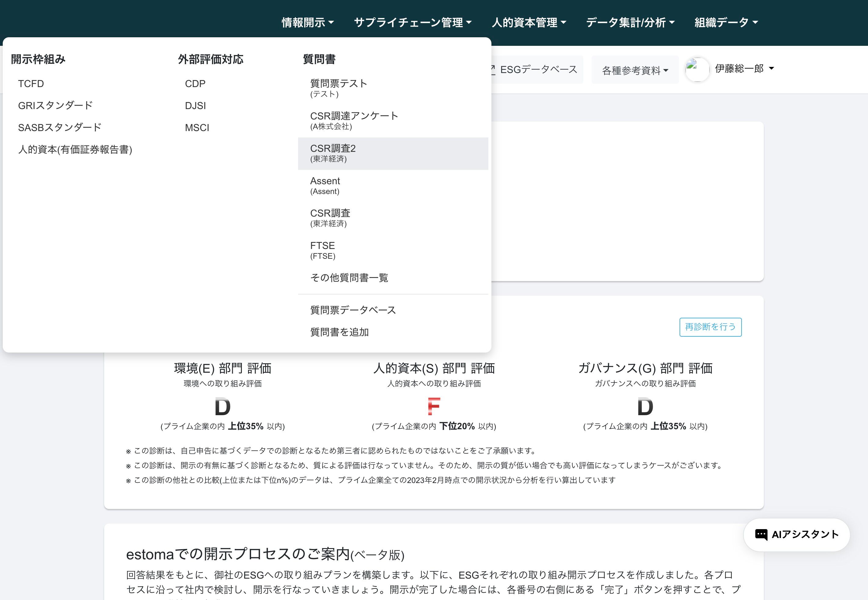Image resolution: width=868 pixels, height=600 pixels.
Task: Expand the 情報開示 dropdown menu
Action: tap(307, 23)
